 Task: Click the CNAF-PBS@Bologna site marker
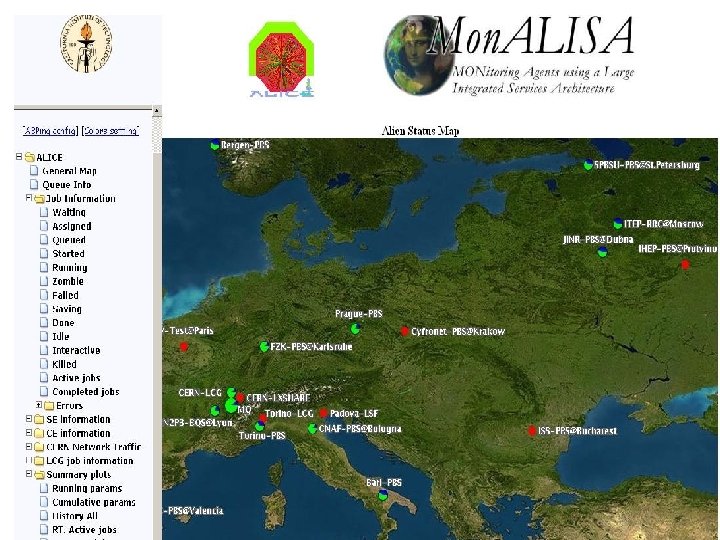312,428
